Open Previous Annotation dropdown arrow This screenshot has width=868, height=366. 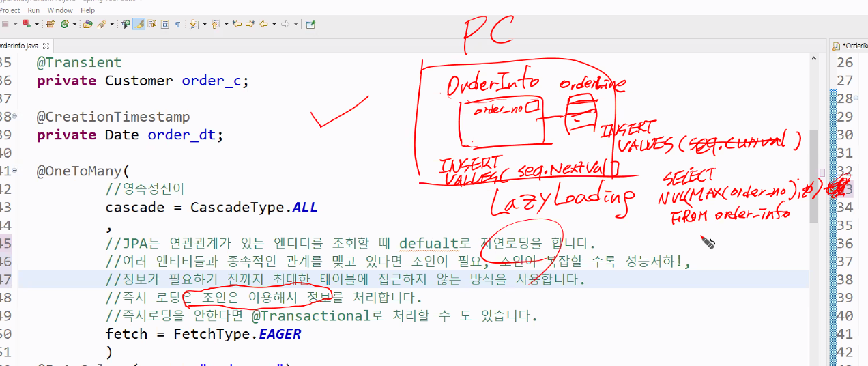click(x=226, y=24)
